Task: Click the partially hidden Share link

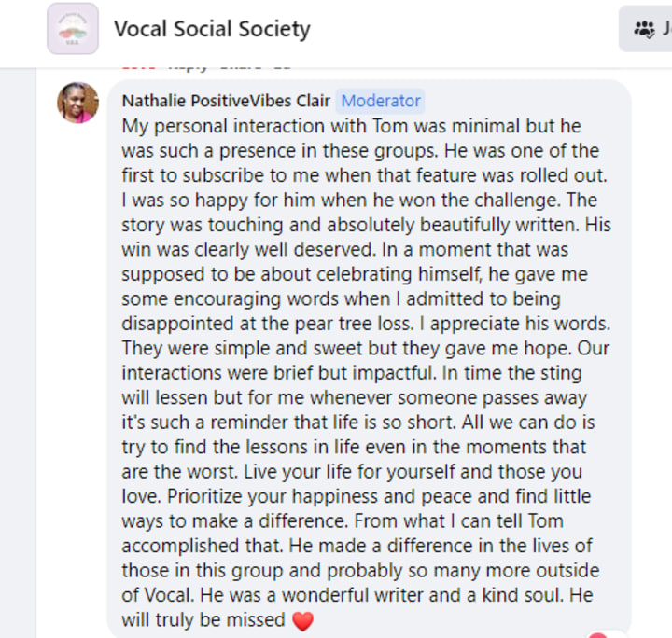Action: click(241, 67)
